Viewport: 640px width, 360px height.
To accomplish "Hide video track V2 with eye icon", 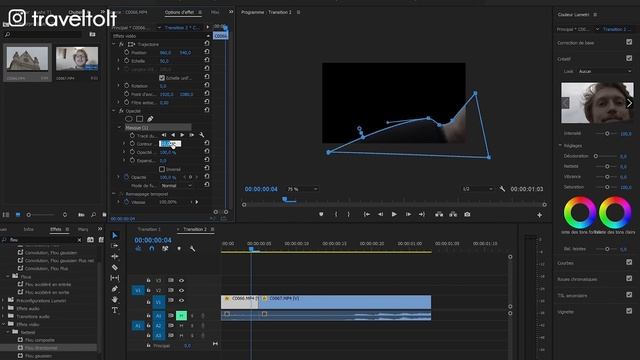I will pos(181,290).
